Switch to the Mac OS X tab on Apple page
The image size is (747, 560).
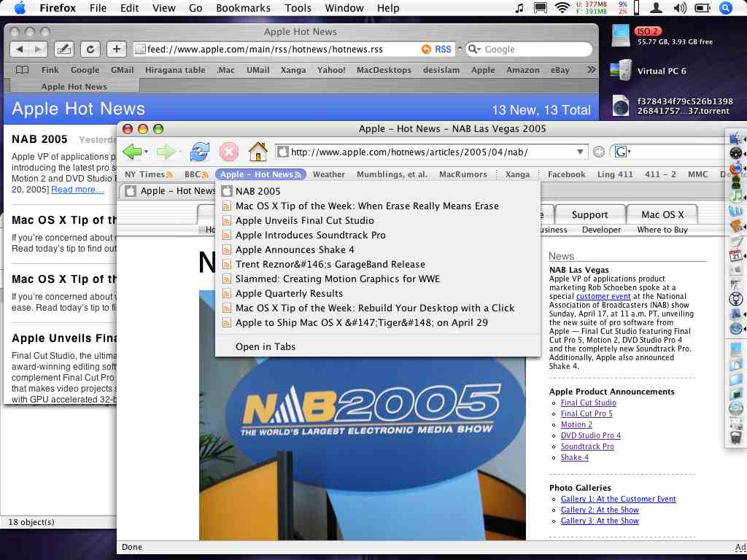click(x=662, y=215)
